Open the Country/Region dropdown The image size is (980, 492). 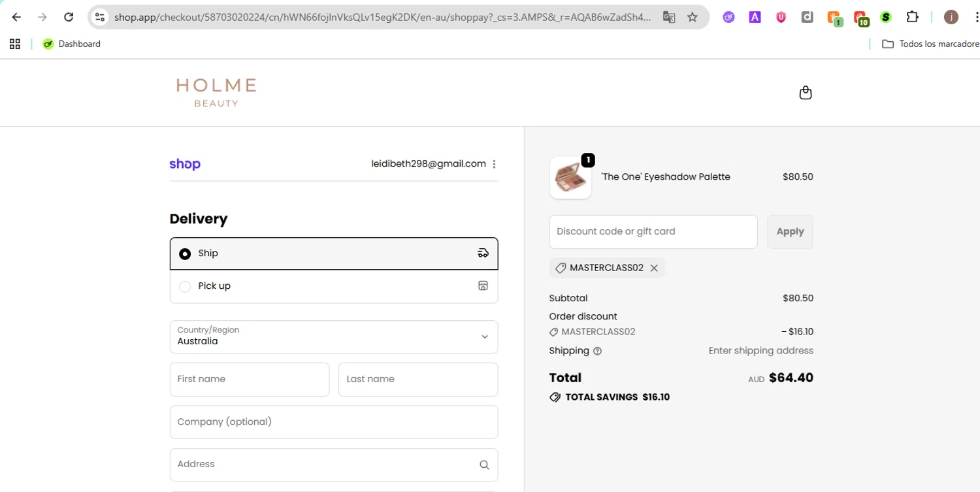[x=334, y=336]
